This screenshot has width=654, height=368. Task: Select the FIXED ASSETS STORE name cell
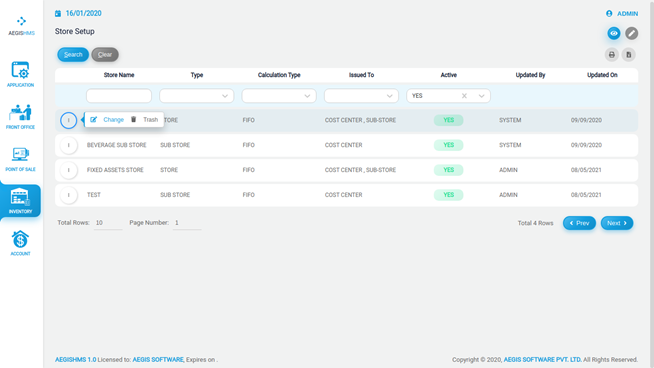[115, 170]
